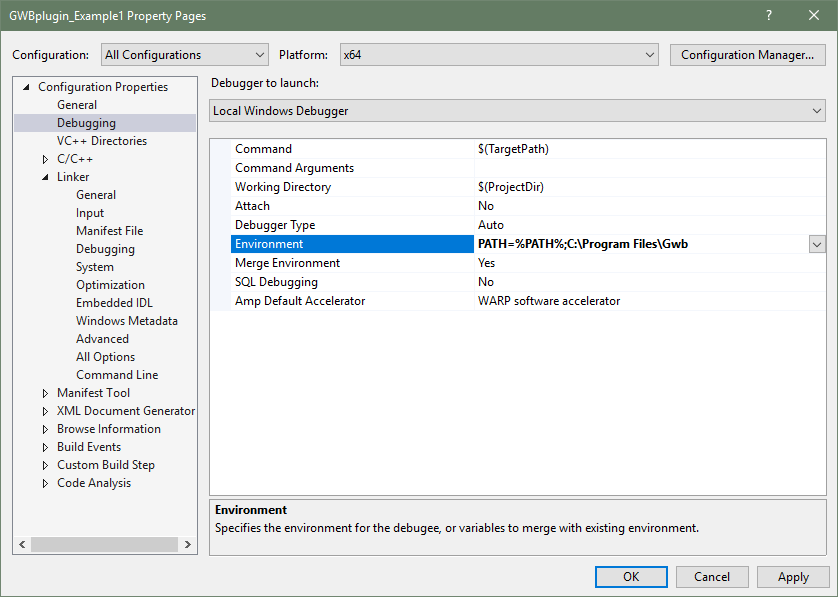Collapse Configuration Properties tree node

tap(26, 87)
